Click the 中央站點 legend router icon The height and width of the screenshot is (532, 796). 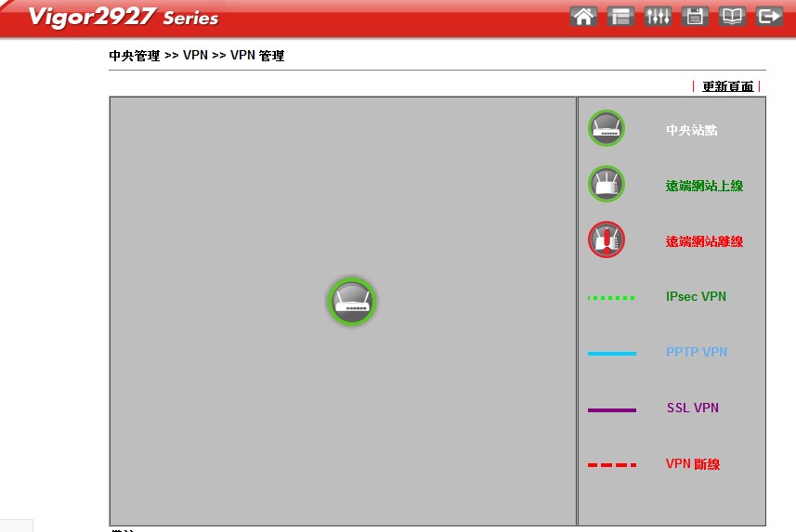606,129
